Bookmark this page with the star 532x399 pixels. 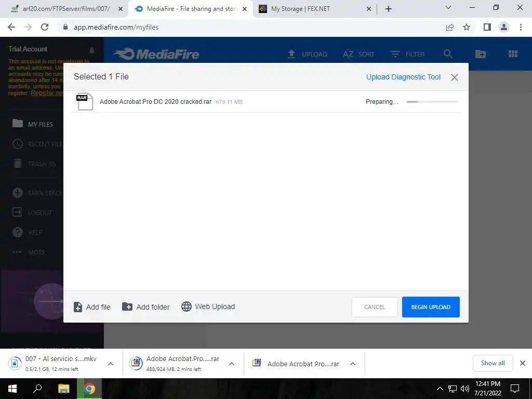467,27
